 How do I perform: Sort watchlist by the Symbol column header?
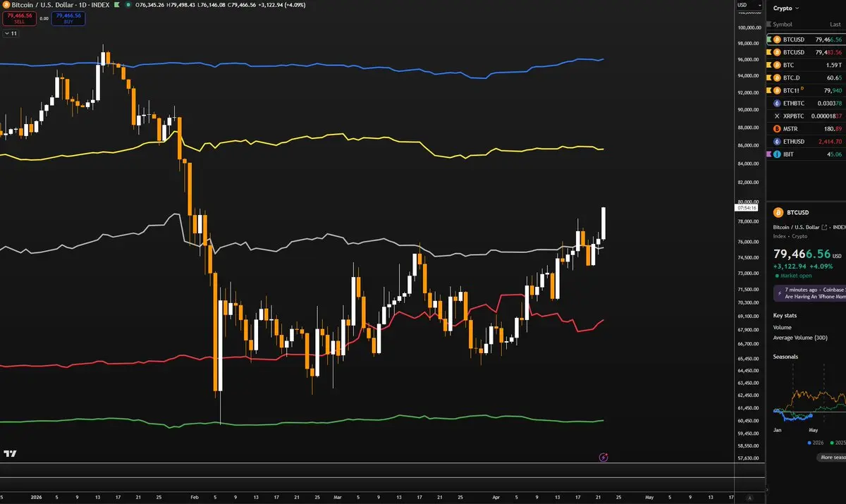pos(783,24)
